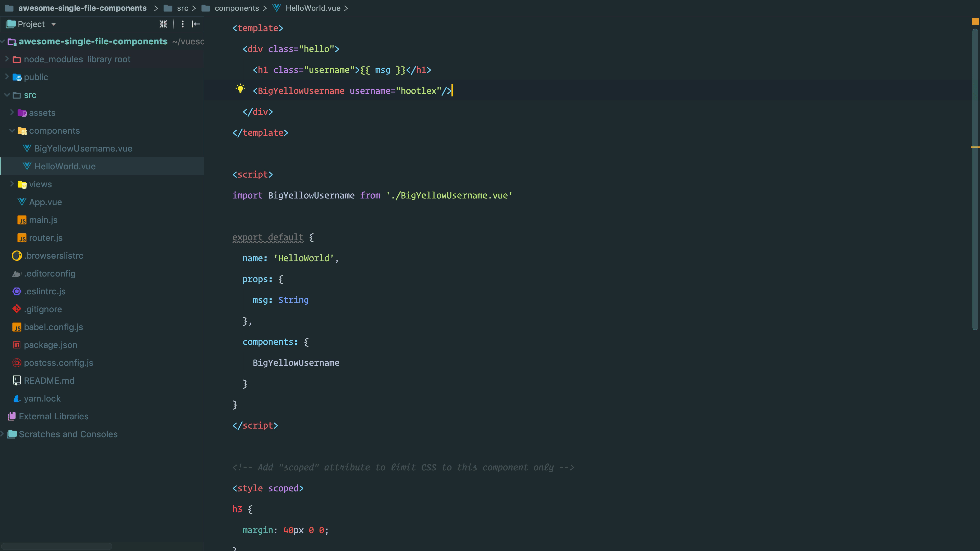This screenshot has height=551, width=980.
Task: Open the Project panel options (three dots)
Action: coord(183,24)
